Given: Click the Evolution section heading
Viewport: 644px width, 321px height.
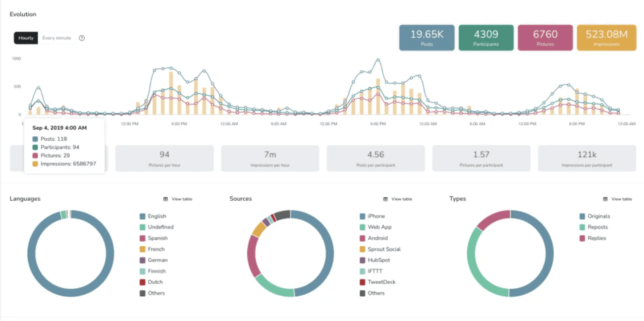Looking at the screenshot, I should coord(23,14).
